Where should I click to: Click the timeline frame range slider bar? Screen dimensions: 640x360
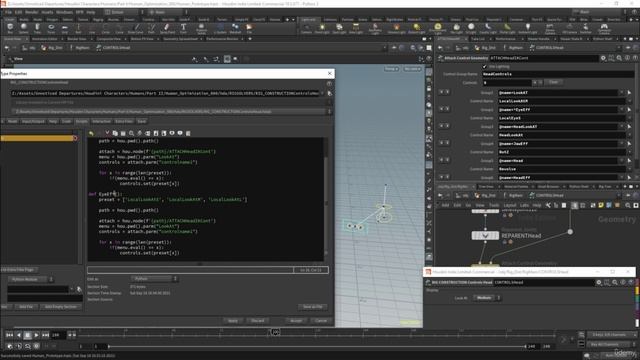(317, 347)
